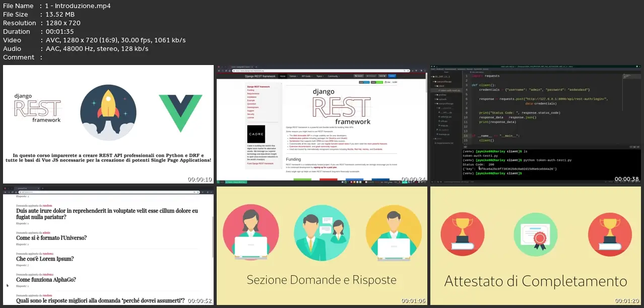The width and height of the screenshot is (644, 308).
Task: Click the questions page browser address bar
Action: pos(108,192)
